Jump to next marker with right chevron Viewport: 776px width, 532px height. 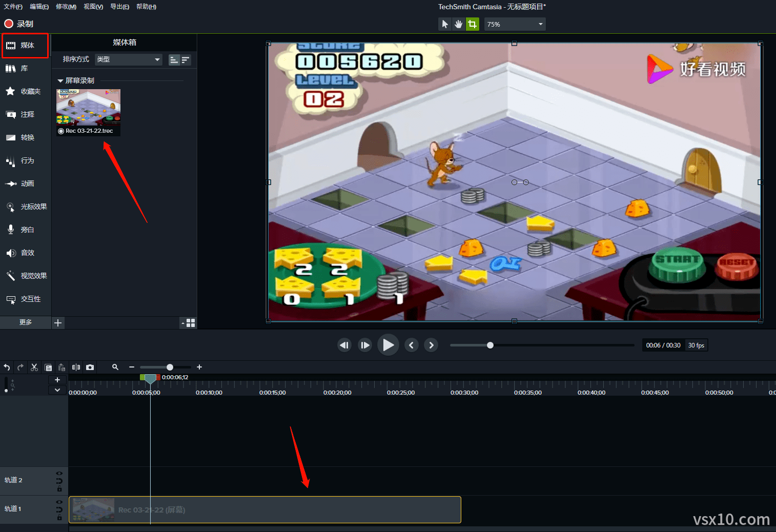[431, 345]
